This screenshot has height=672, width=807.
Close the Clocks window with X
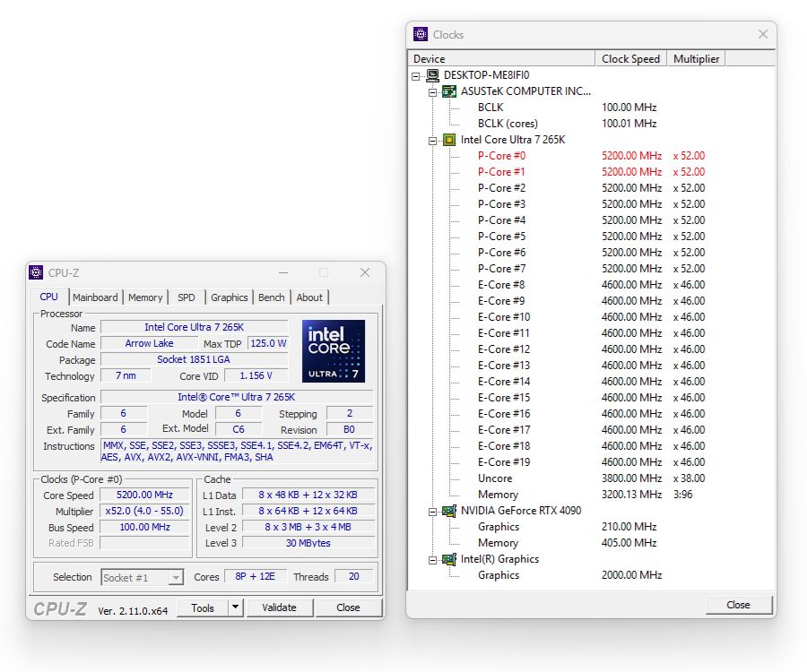[x=763, y=34]
